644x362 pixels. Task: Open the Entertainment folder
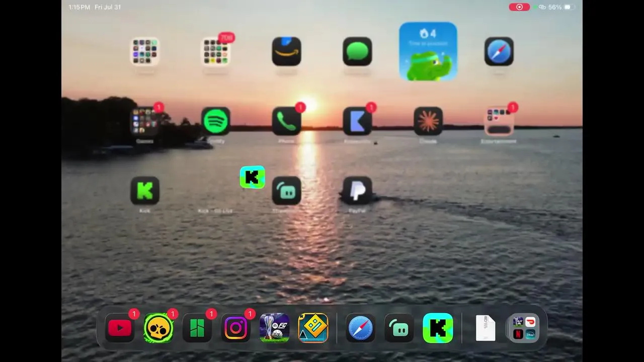point(499,121)
